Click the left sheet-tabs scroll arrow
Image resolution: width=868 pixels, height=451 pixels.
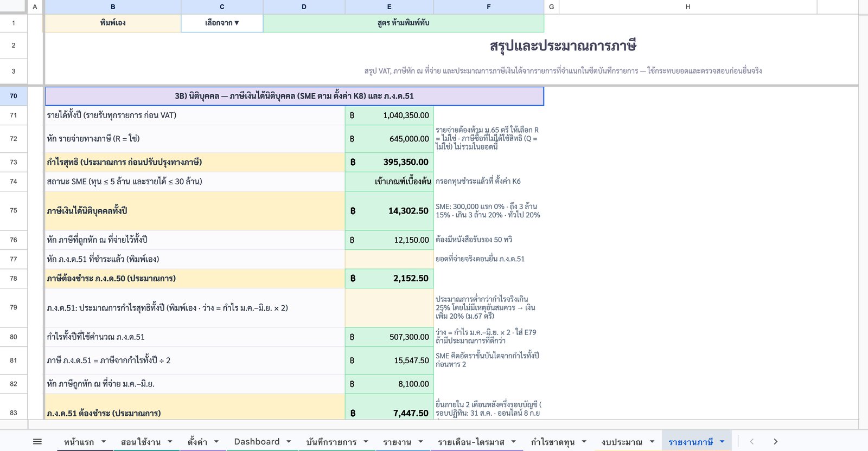click(751, 442)
